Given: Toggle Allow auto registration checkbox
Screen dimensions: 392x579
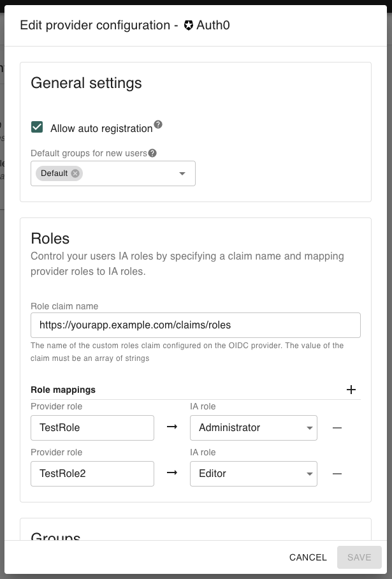Looking at the screenshot, I should point(37,128).
